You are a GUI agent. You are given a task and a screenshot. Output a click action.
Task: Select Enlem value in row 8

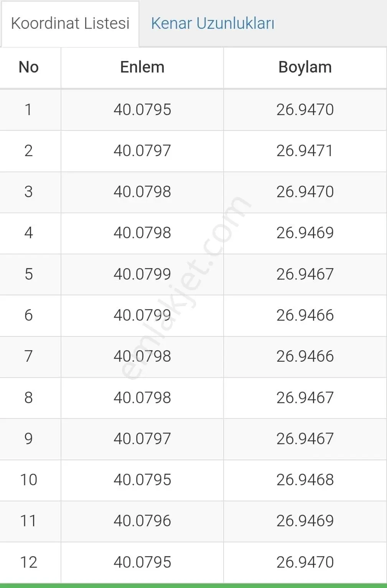tap(142, 398)
